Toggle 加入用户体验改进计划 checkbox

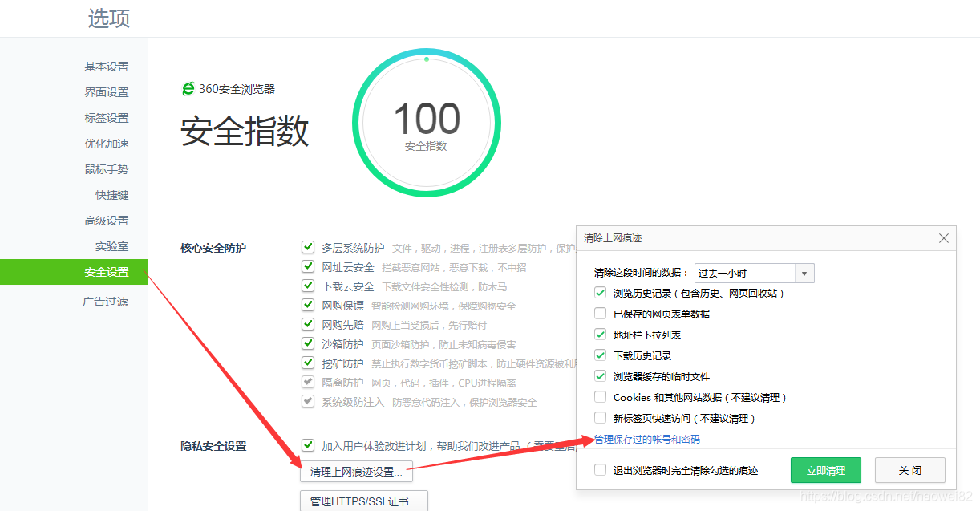click(308, 445)
